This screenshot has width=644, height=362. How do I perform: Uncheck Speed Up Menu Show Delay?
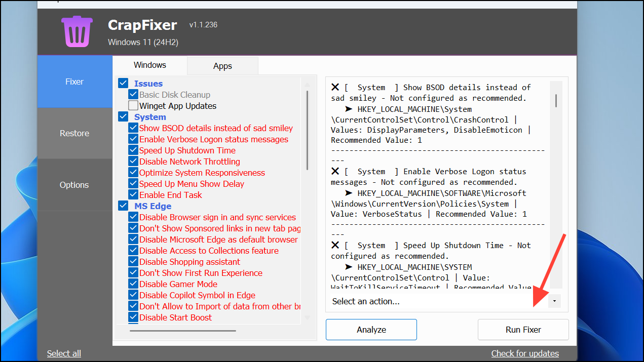tap(133, 184)
